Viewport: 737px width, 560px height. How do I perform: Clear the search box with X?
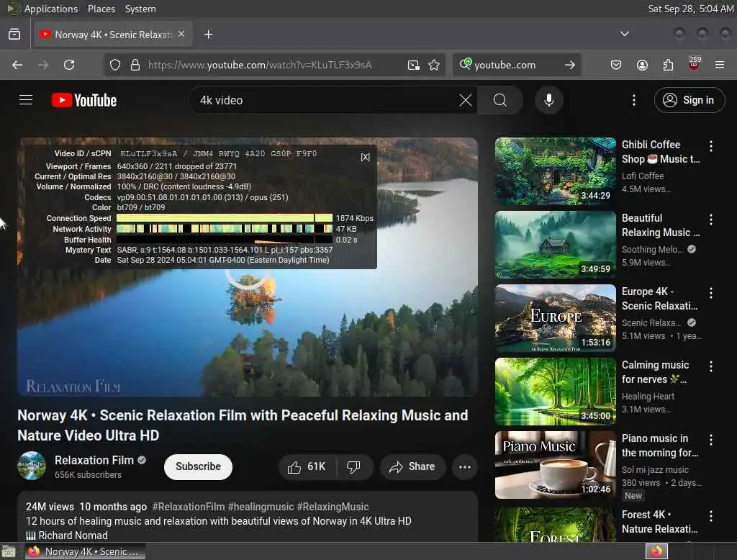pyautogui.click(x=466, y=100)
